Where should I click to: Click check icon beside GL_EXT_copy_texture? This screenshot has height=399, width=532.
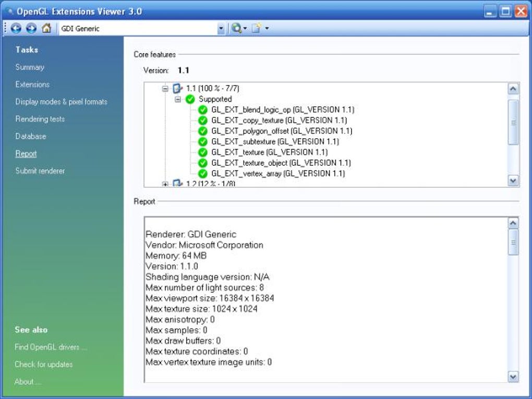[x=203, y=120]
